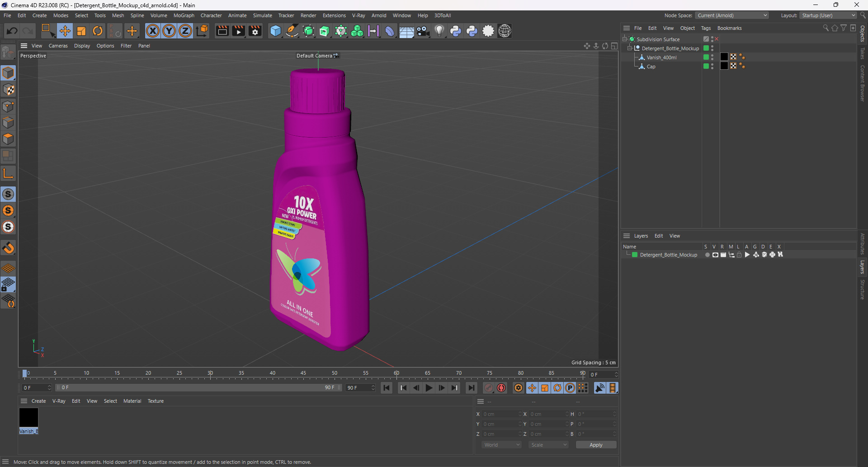Toggle layer lock for Detergent_Bottle_Mockup
868x467 pixels.
click(739, 255)
